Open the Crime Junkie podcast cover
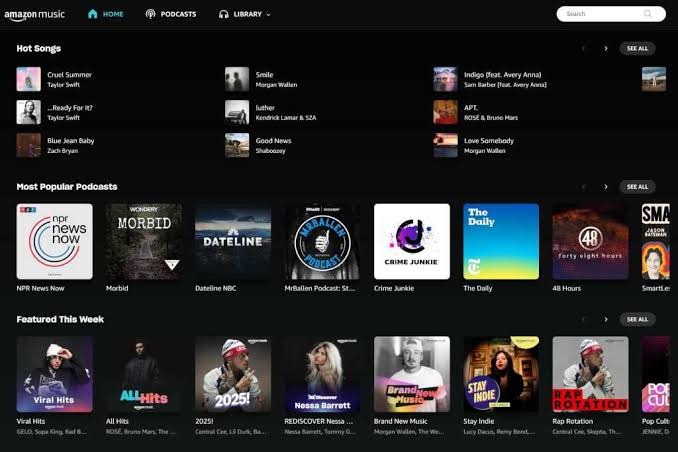 pos(411,241)
